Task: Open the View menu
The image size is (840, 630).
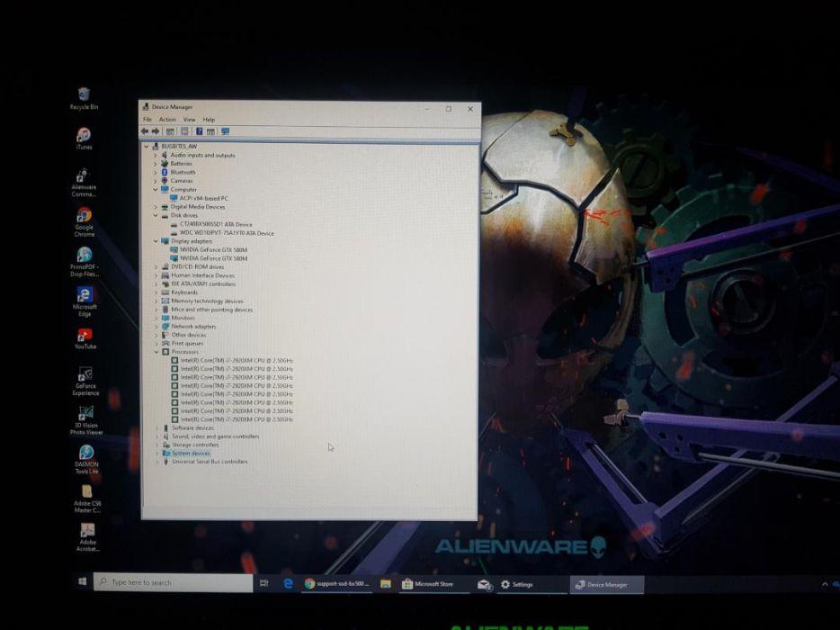Action: (x=188, y=119)
